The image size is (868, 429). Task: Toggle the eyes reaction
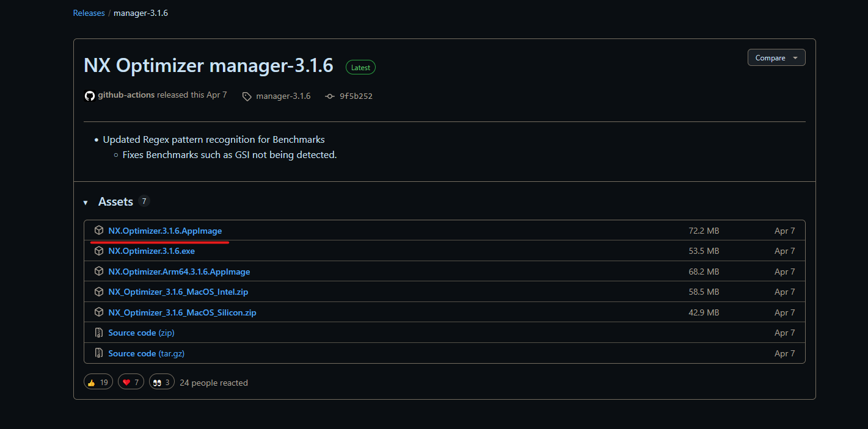pyautogui.click(x=162, y=383)
